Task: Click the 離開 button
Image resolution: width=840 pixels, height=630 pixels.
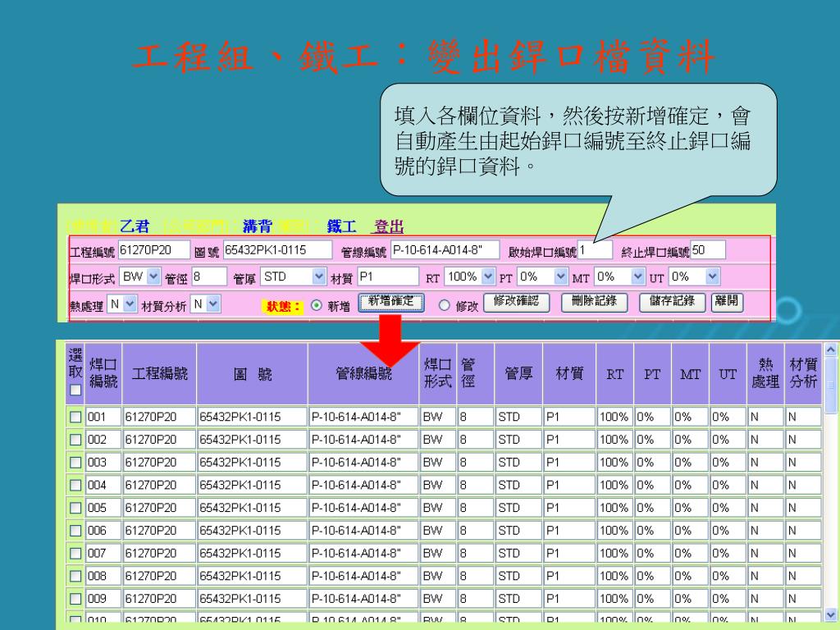Action: tap(727, 302)
